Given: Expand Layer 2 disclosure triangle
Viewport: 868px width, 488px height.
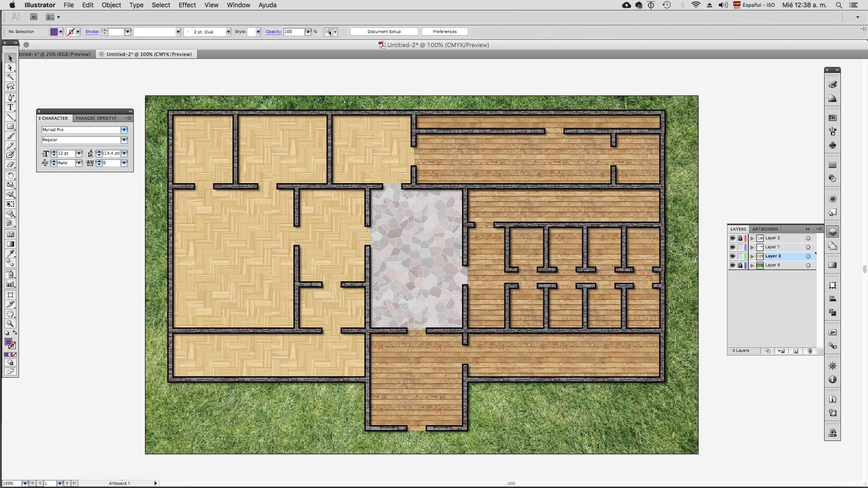Looking at the screenshot, I should coord(752,238).
